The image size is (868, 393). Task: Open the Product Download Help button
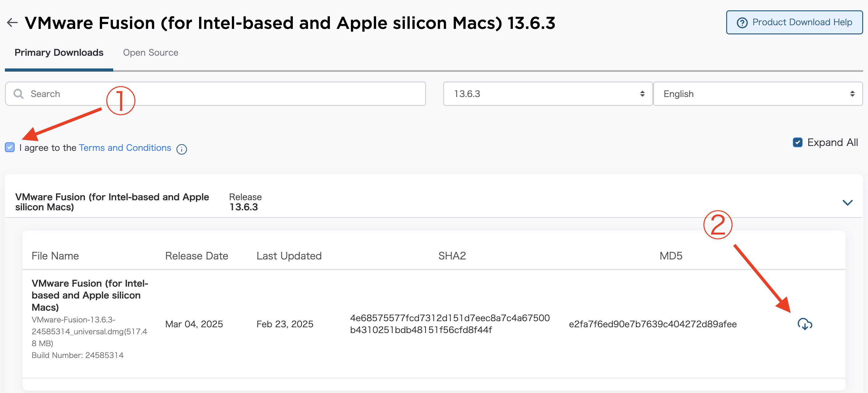(794, 22)
